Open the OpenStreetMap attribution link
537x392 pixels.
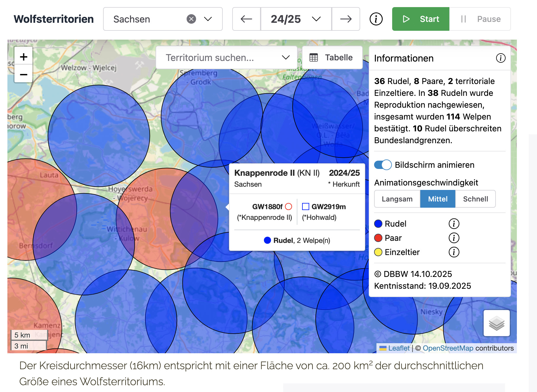click(x=448, y=348)
